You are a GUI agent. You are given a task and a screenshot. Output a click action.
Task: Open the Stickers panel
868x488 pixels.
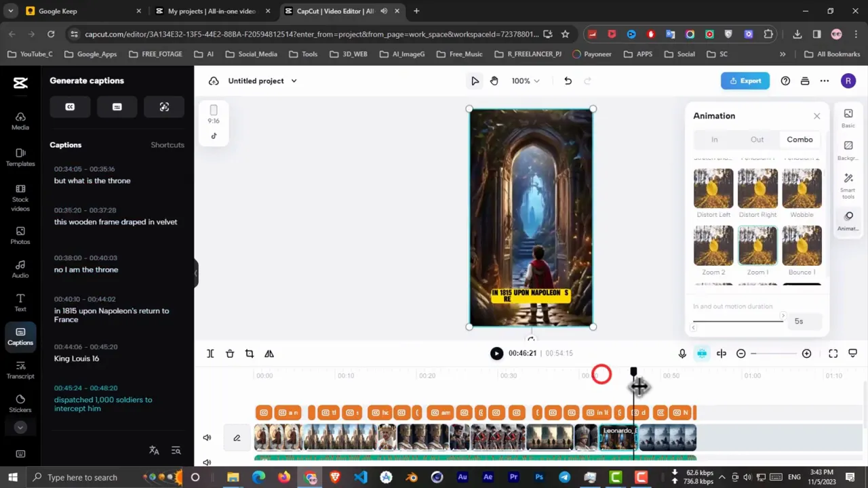click(x=20, y=404)
